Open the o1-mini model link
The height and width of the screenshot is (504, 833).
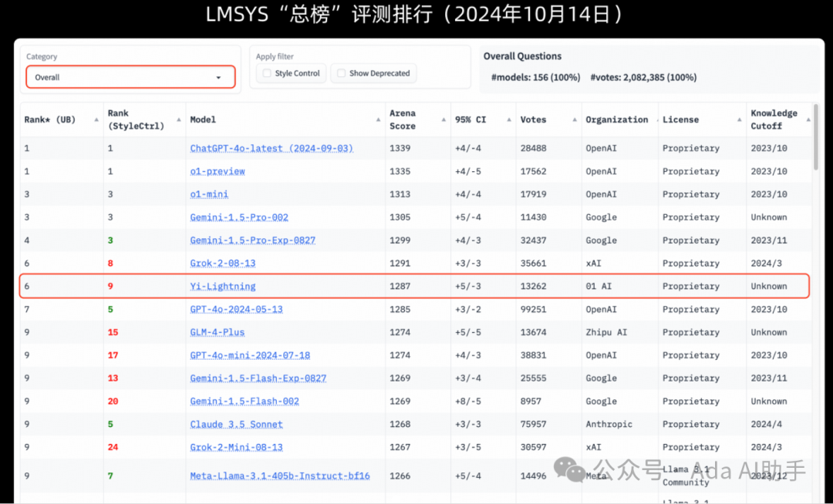click(x=209, y=194)
